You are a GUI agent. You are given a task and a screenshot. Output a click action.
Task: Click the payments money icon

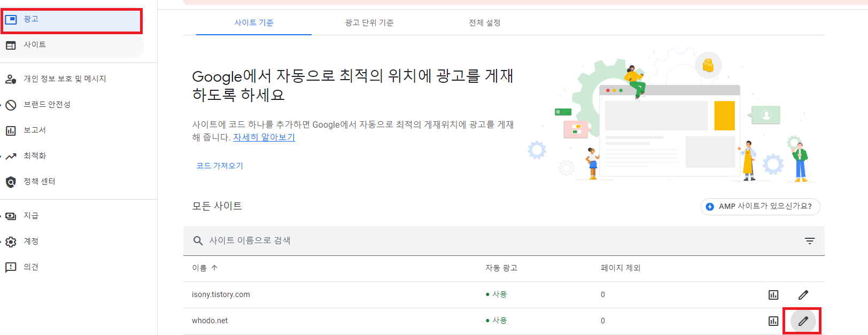[11, 216]
